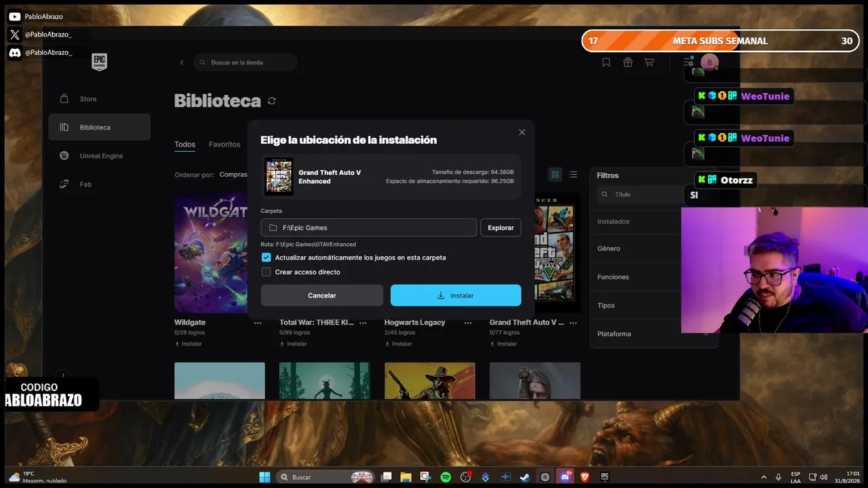868x488 pixels.
Task: Click the network icon in the system tray
Action: (x=813, y=477)
